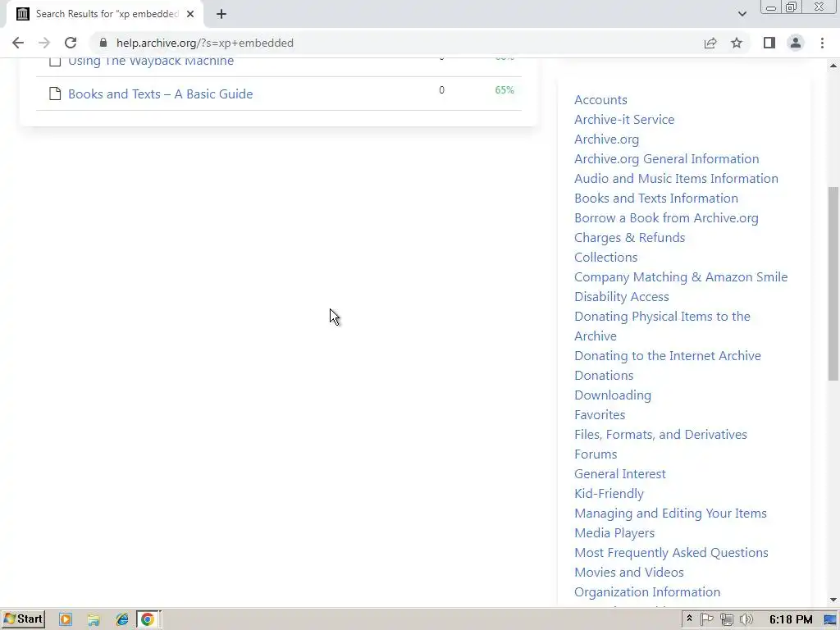Close the Search Results tab
The width and height of the screenshot is (840, 630).
tap(190, 14)
